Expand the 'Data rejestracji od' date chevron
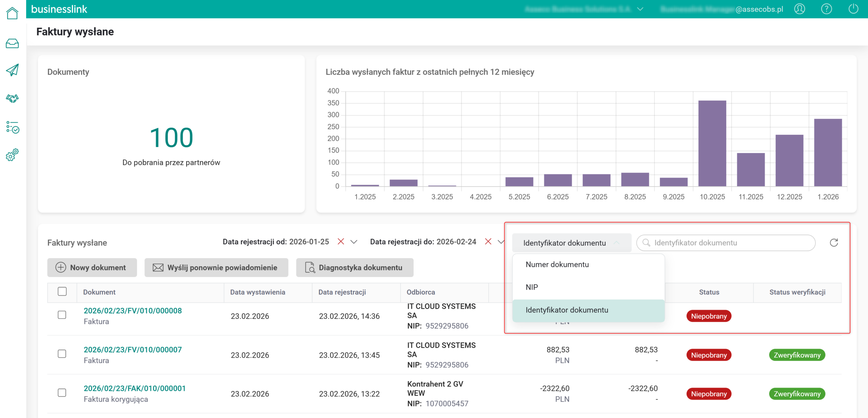This screenshot has width=868, height=418. (354, 242)
